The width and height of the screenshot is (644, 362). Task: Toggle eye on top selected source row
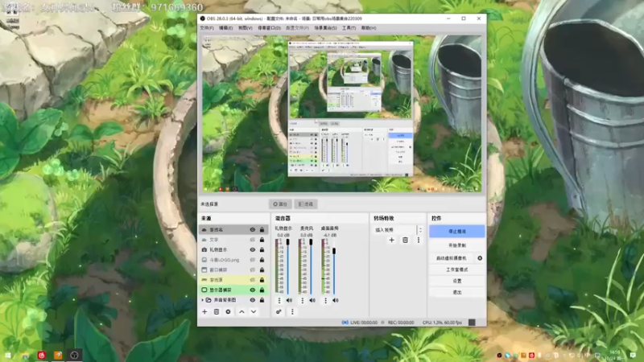click(x=252, y=229)
